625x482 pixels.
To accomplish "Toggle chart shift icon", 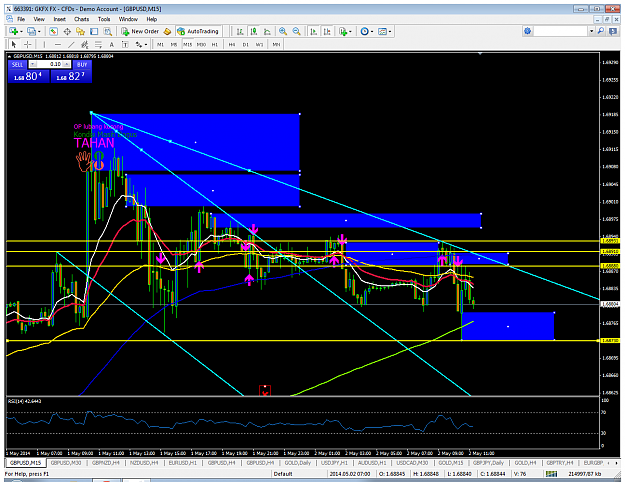I will (327, 31).
